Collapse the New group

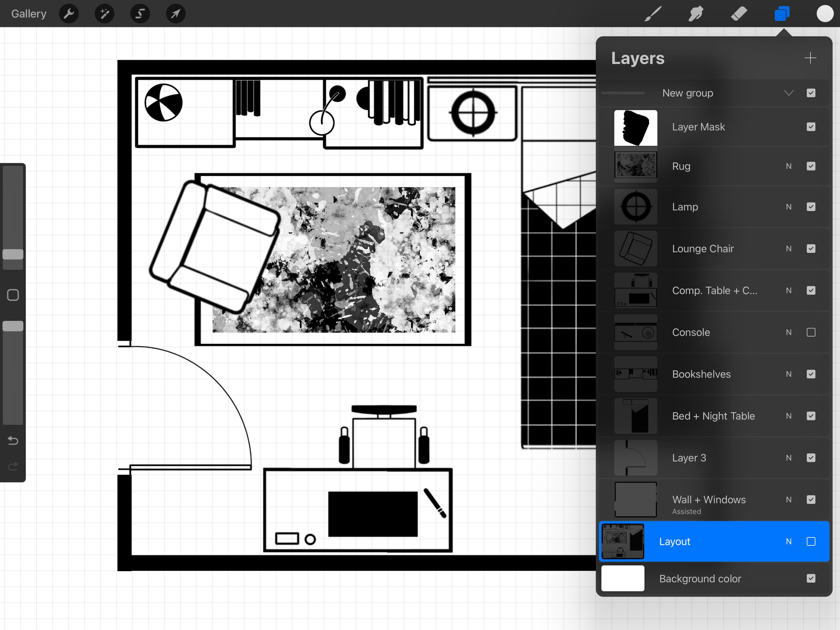[x=789, y=93]
